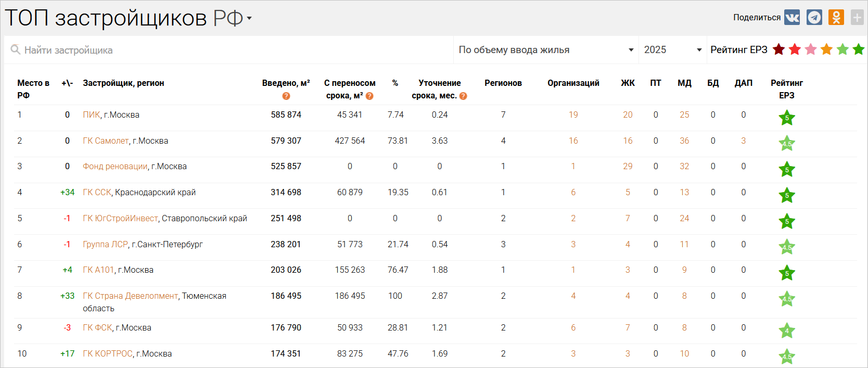Share via Telegram icon

point(814,18)
